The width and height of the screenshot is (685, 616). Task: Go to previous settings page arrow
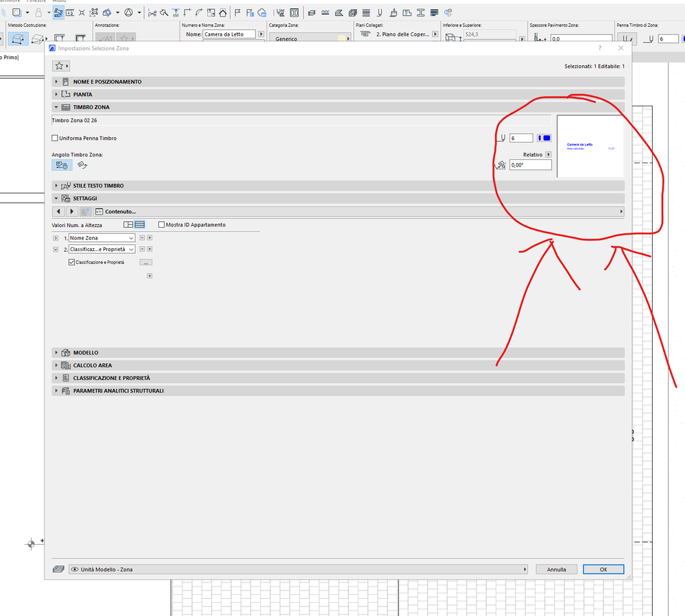pyautogui.click(x=58, y=211)
